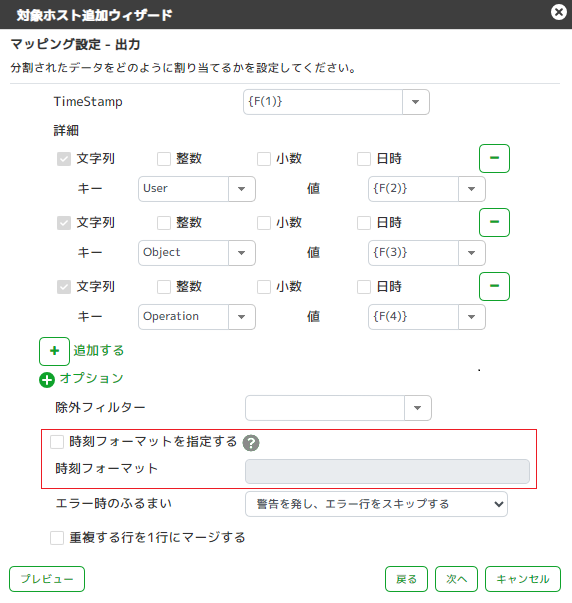Image resolution: width=572 pixels, height=603 pixels.
Task: Toggle the オプション plus circle icon
Action: coord(47,380)
